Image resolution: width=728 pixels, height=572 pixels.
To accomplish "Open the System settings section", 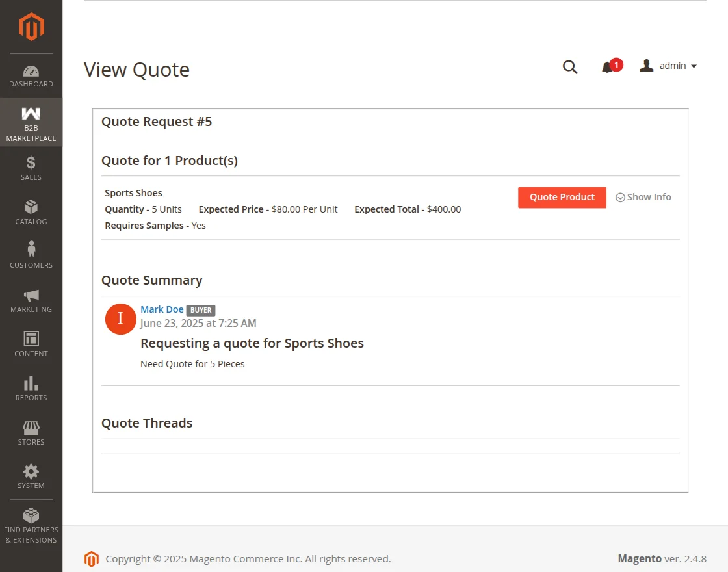I will [x=31, y=475].
